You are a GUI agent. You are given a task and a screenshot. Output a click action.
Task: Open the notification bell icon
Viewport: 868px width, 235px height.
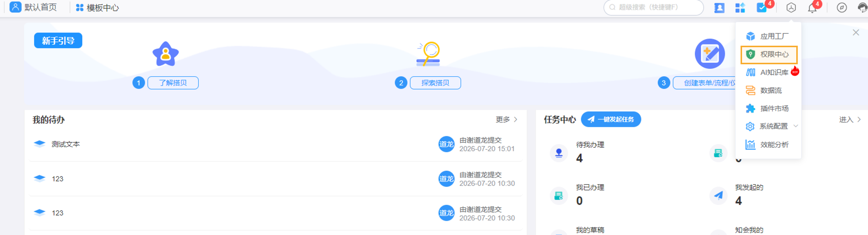tap(812, 8)
